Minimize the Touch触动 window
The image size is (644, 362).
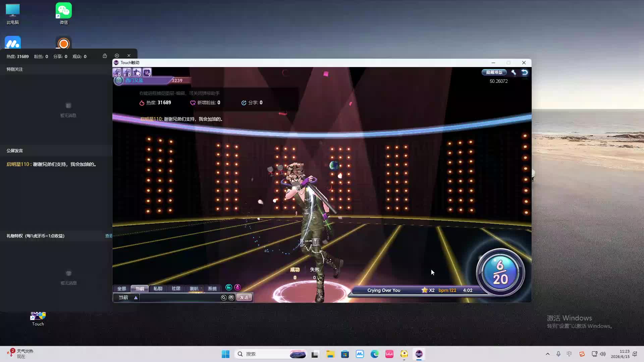point(493,63)
